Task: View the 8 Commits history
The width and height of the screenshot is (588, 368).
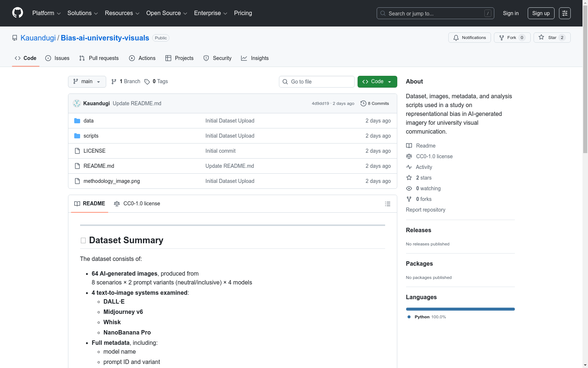Action: coord(375,103)
